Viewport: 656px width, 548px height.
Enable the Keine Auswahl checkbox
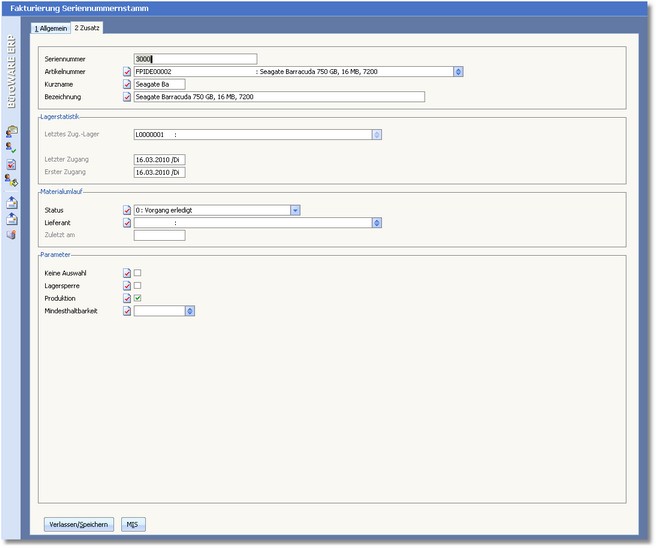click(138, 273)
